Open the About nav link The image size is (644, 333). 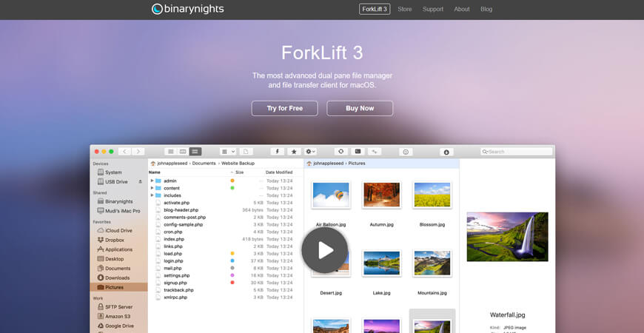click(462, 9)
